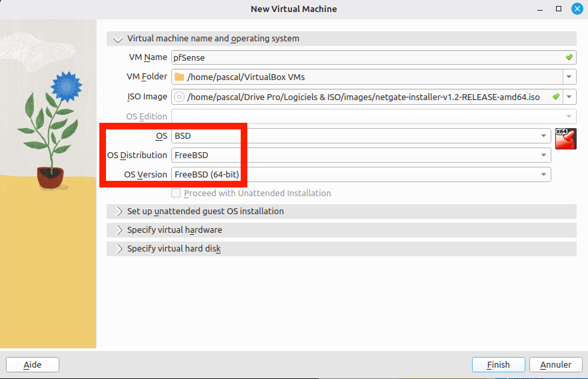Click the green checkmark in ISO Image field
Image resolution: width=588 pixels, height=379 pixels.
pos(556,97)
